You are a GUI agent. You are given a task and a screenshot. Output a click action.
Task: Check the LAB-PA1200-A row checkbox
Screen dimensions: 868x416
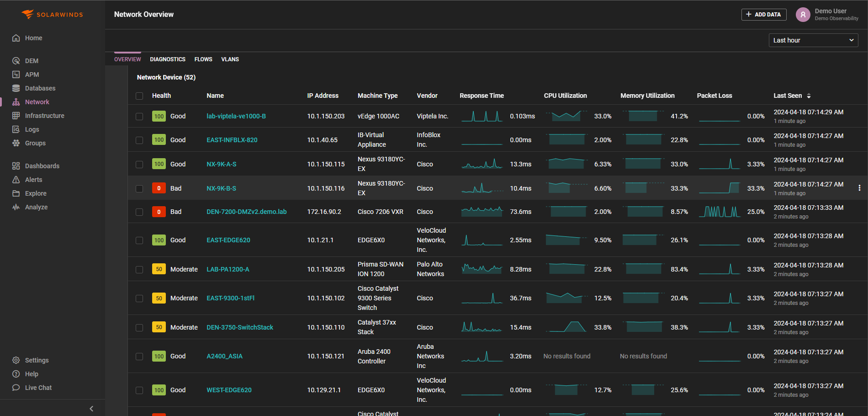pos(139,270)
